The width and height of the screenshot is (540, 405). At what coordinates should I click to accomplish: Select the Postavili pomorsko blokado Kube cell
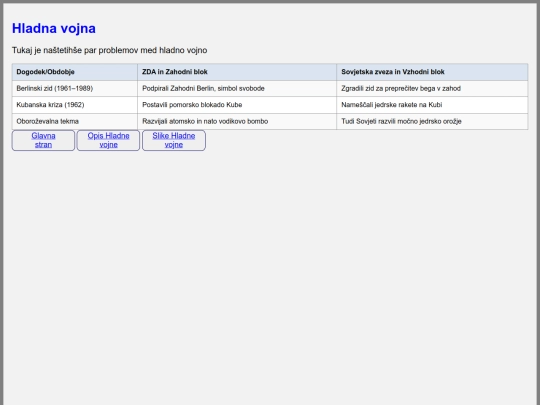[237, 105]
